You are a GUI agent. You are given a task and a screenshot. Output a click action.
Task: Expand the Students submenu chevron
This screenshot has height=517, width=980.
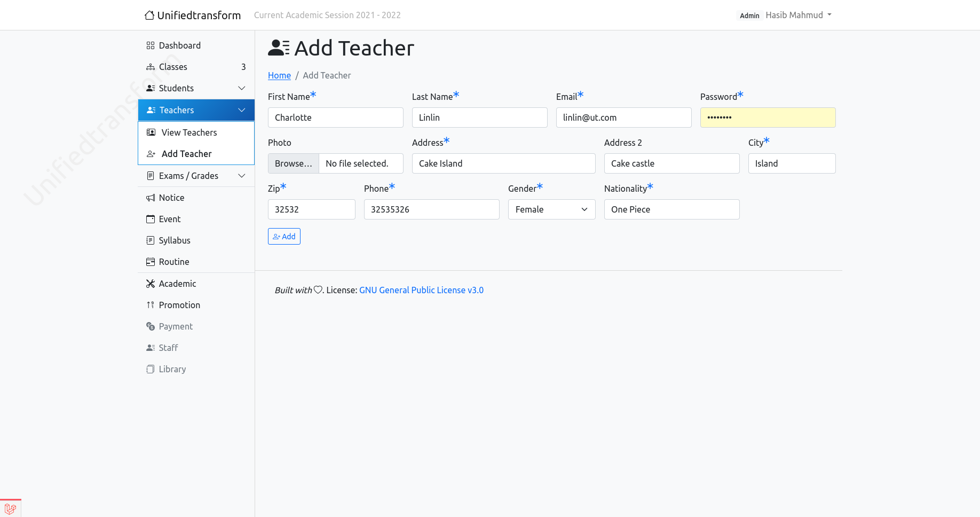[x=242, y=88]
